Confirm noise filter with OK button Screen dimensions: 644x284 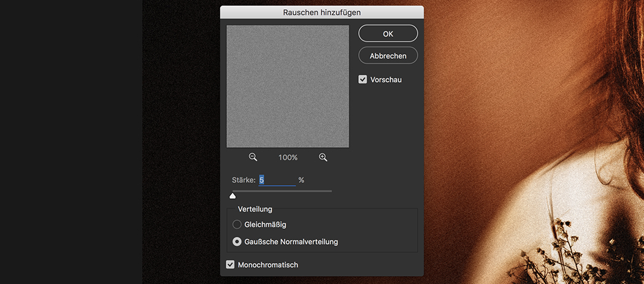388,34
